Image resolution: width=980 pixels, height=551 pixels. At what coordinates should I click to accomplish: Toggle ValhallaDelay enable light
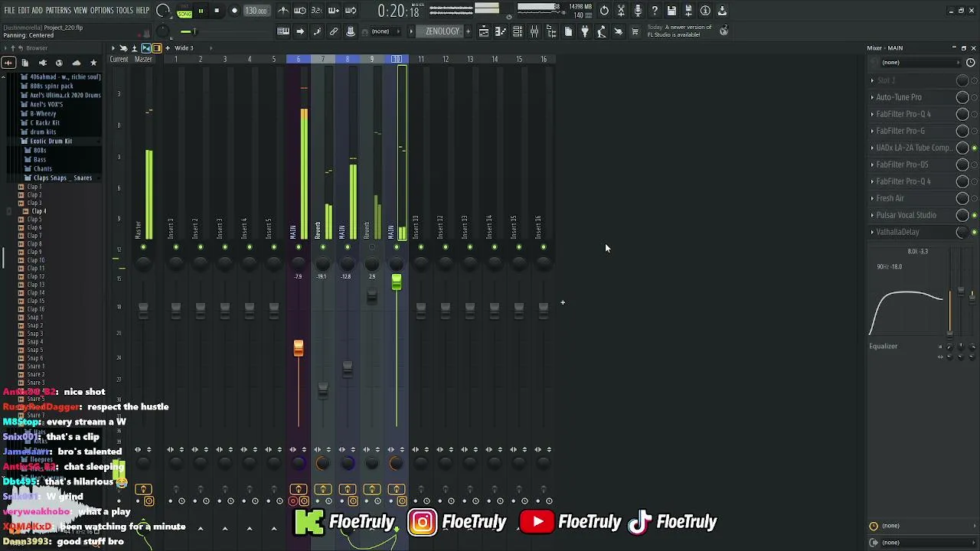974,232
